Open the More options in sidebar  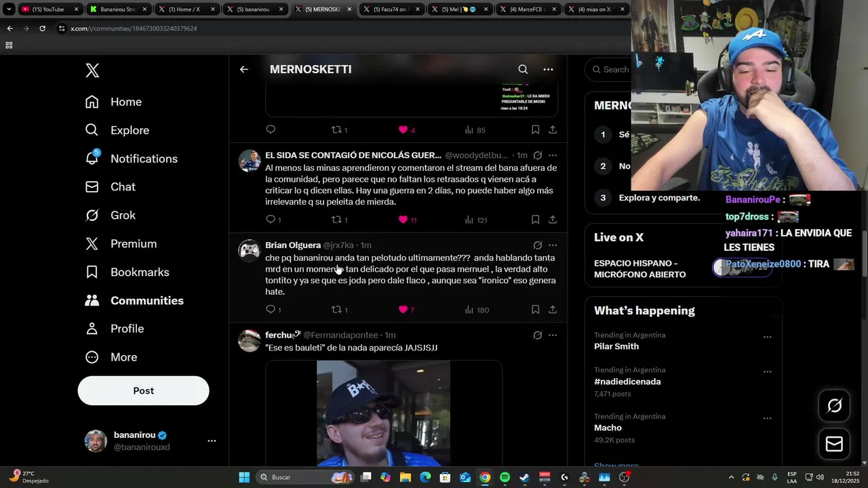[x=111, y=357]
